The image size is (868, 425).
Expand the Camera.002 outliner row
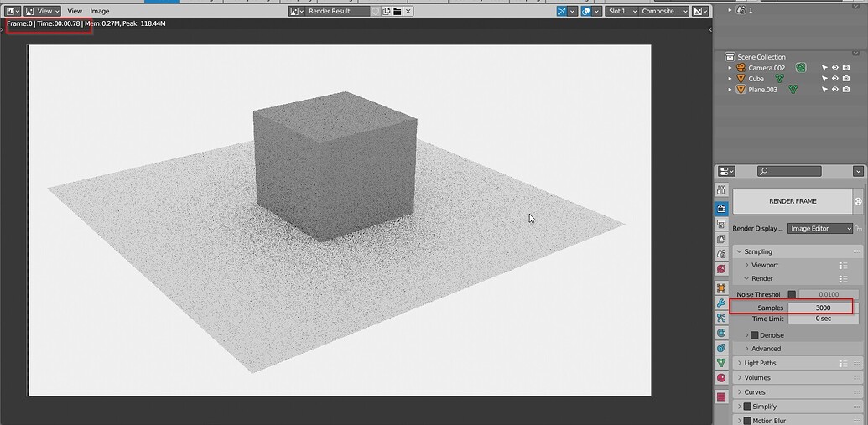pyautogui.click(x=730, y=68)
